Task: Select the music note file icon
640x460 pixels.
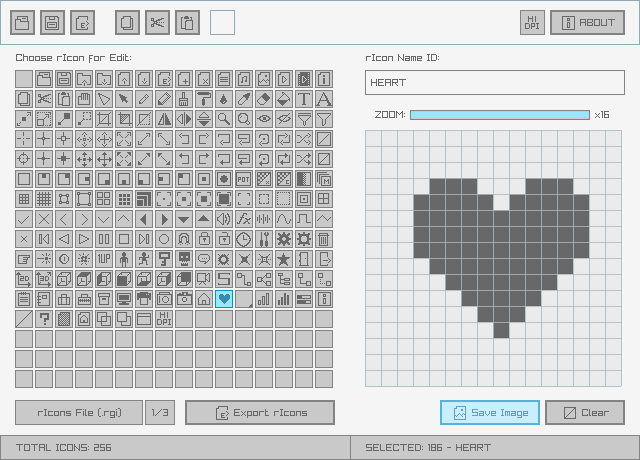Action: point(244,79)
